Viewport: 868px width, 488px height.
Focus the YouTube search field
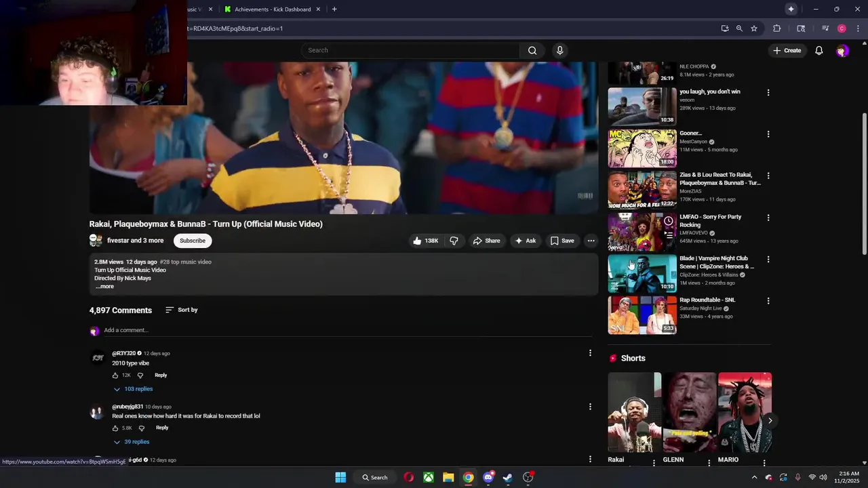pyautogui.click(x=410, y=50)
